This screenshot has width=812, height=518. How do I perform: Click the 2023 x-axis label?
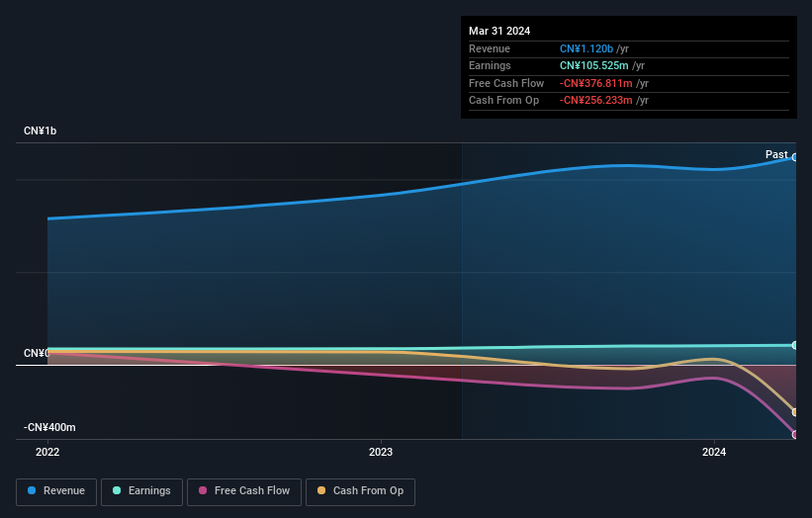click(x=381, y=453)
